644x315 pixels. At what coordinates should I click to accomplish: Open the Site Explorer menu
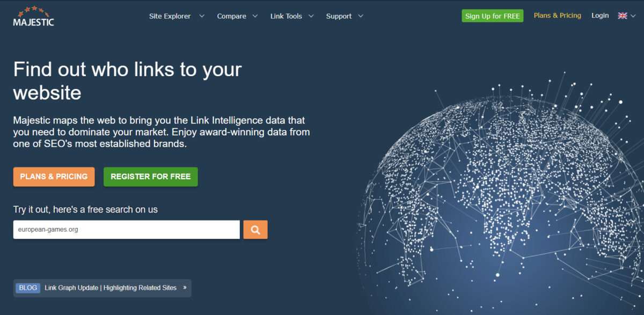click(170, 16)
